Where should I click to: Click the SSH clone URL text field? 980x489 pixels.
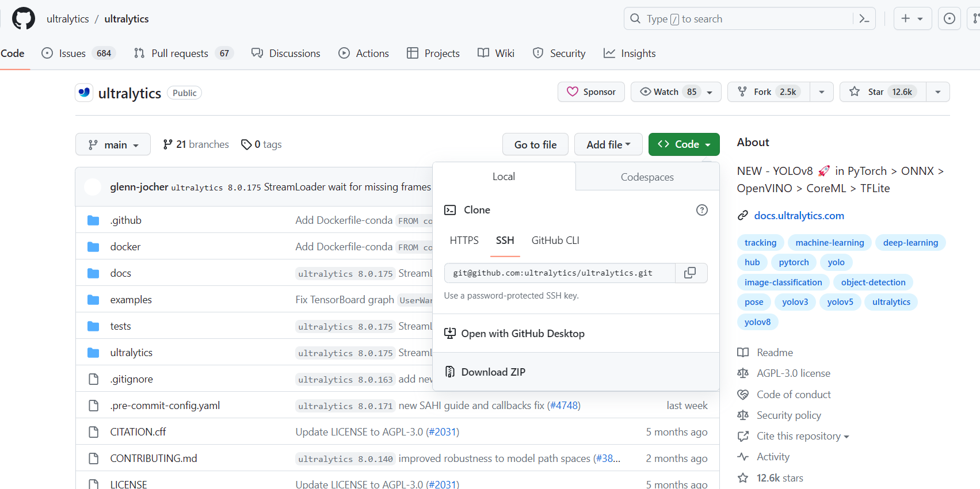pyautogui.click(x=560, y=273)
